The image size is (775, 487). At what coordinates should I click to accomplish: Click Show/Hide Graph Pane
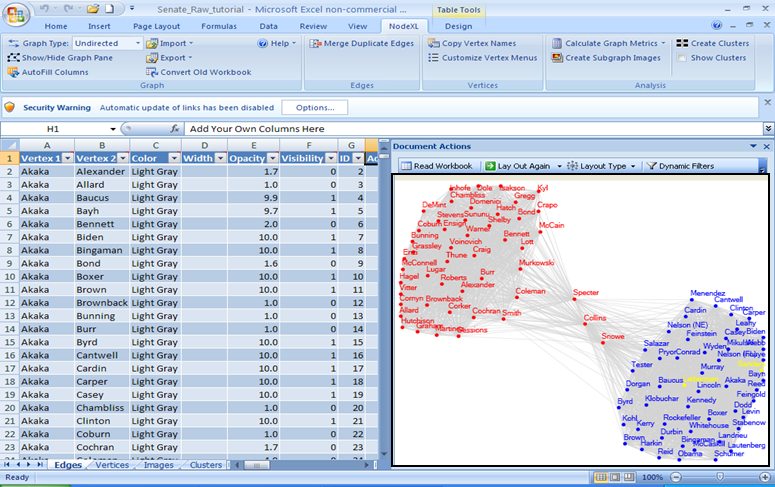(60, 58)
